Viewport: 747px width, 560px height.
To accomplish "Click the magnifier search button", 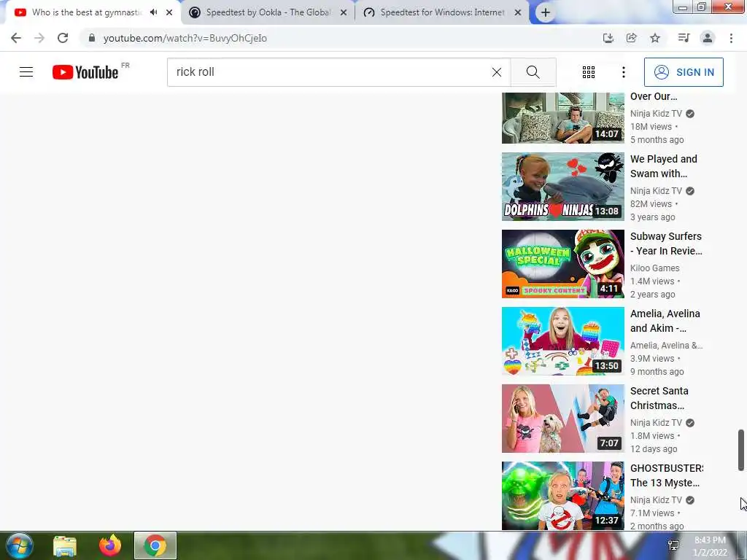I will tap(533, 72).
